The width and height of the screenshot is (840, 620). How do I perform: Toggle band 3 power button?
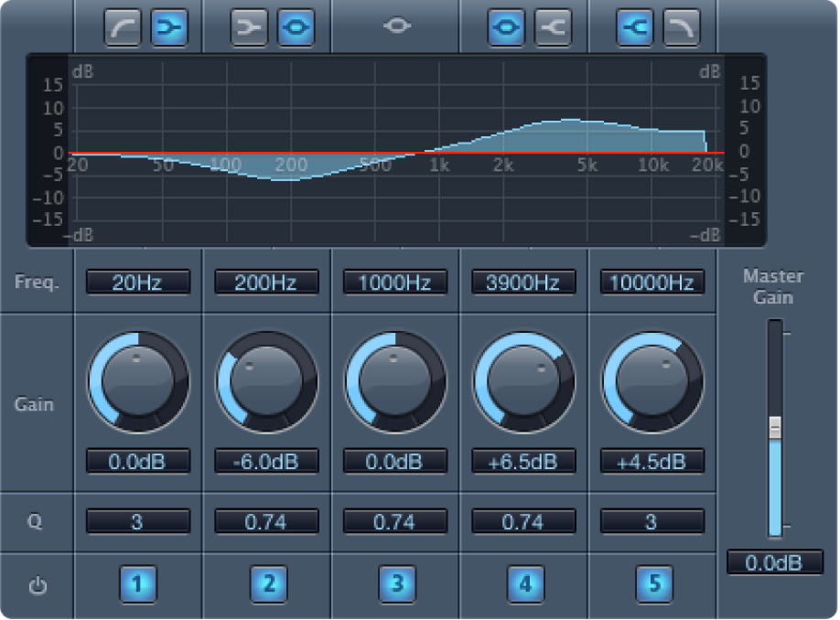click(394, 585)
